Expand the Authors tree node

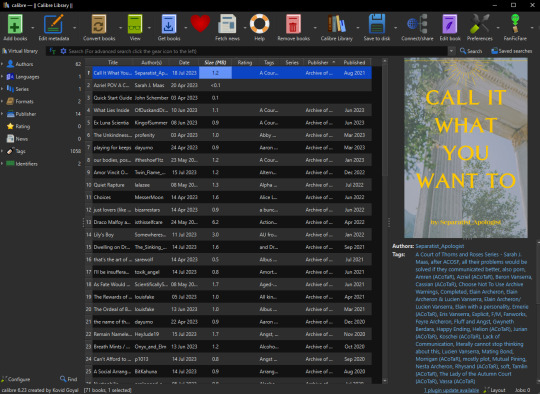tap(2, 64)
